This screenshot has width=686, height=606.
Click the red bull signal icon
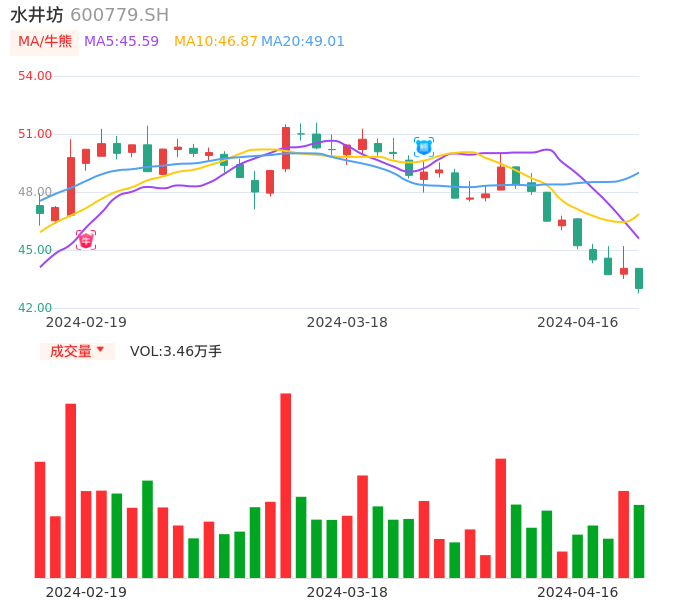coord(86,240)
